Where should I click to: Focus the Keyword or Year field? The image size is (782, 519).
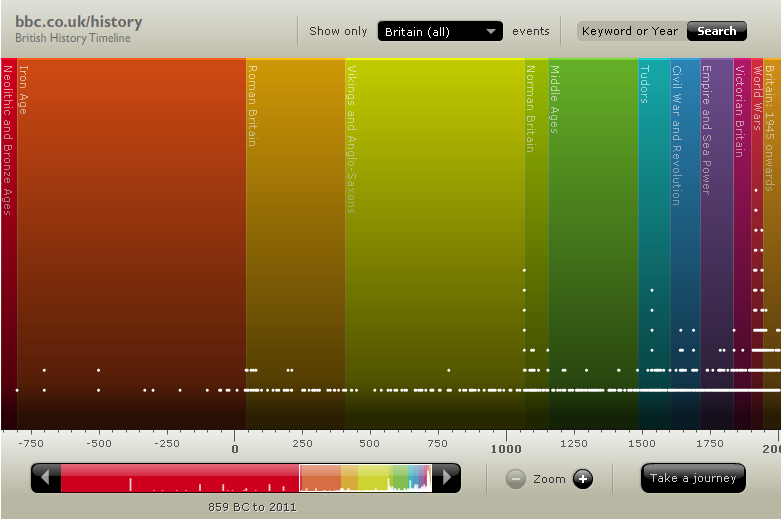pos(630,31)
